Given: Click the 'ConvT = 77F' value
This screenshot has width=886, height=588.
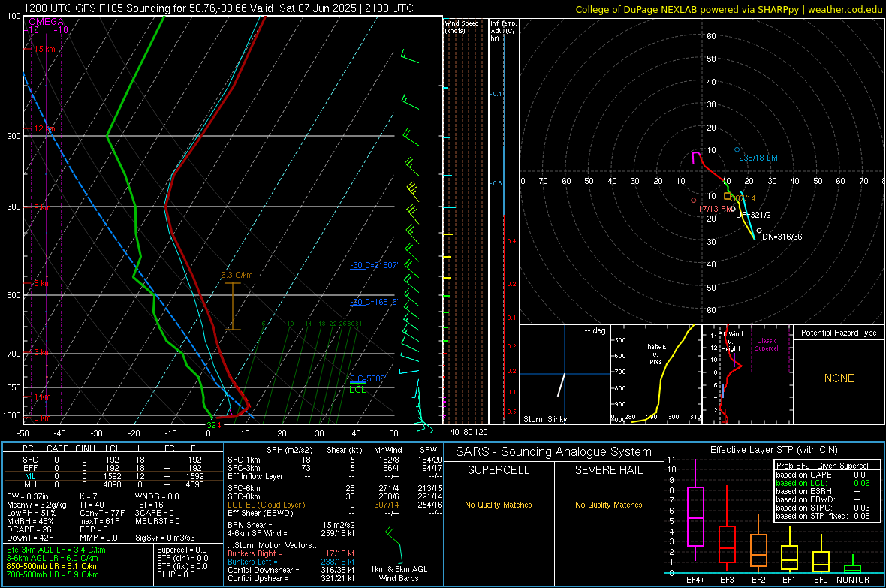Looking at the screenshot, I should click(x=102, y=514).
